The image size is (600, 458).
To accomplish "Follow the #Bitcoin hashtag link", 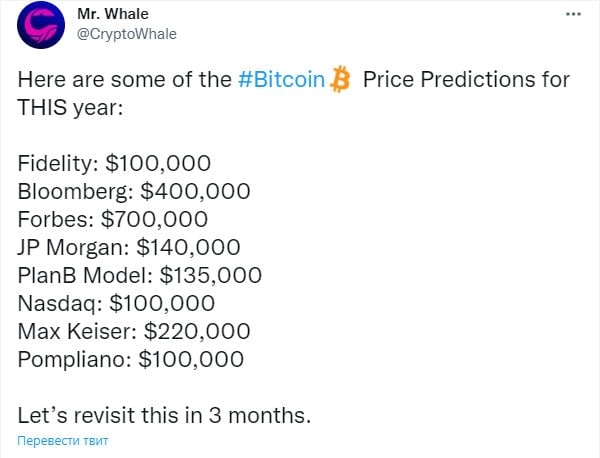I will pos(282,81).
